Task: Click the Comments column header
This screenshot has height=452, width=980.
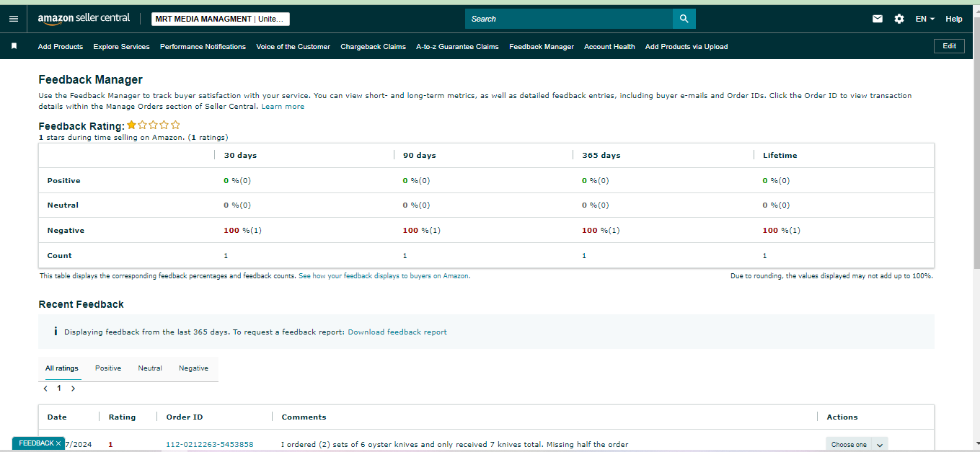Action: coord(304,417)
